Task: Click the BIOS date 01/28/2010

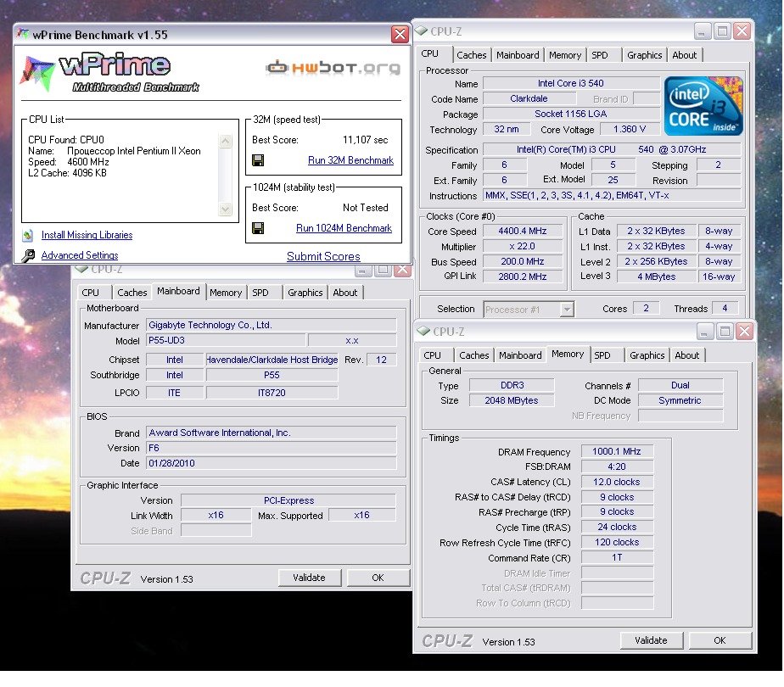Action: point(271,464)
